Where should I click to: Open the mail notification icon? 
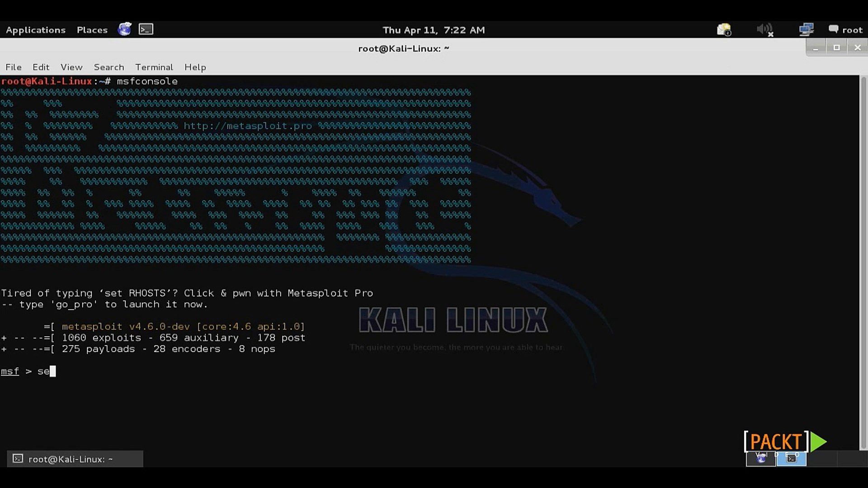coord(724,30)
